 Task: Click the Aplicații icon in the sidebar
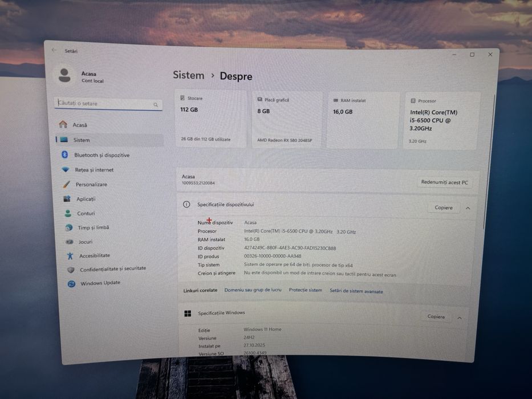(67, 198)
